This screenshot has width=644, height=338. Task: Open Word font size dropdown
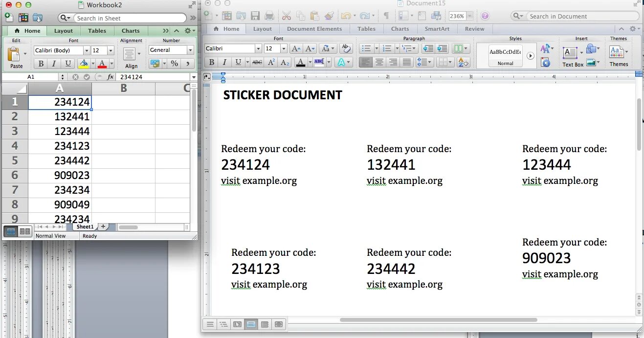point(283,48)
